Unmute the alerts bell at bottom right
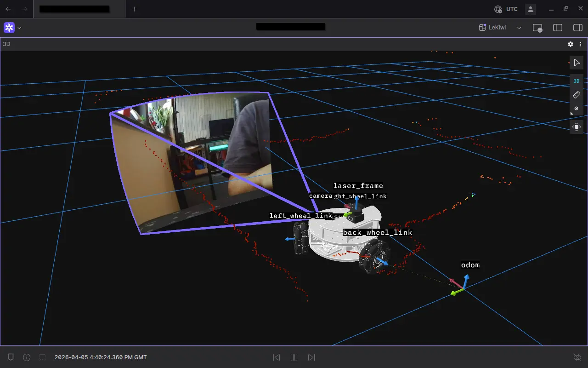Image resolution: width=588 pixels, height=368 pixels. 577,357
